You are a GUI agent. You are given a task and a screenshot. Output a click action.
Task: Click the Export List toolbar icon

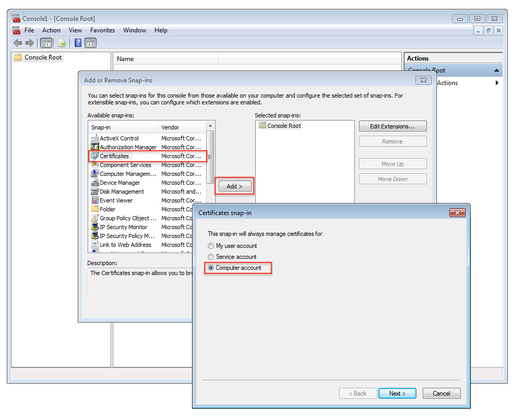(62, 43)
